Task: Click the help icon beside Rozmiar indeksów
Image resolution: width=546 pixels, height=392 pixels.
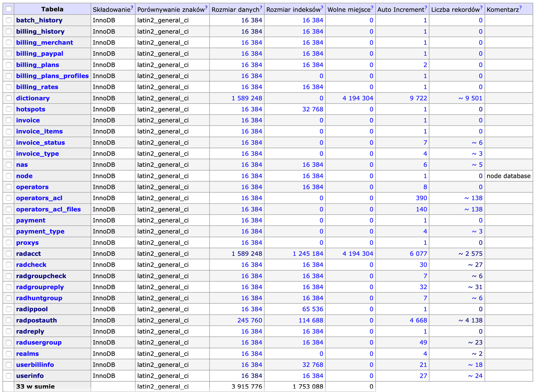Action: click(322, 8)
